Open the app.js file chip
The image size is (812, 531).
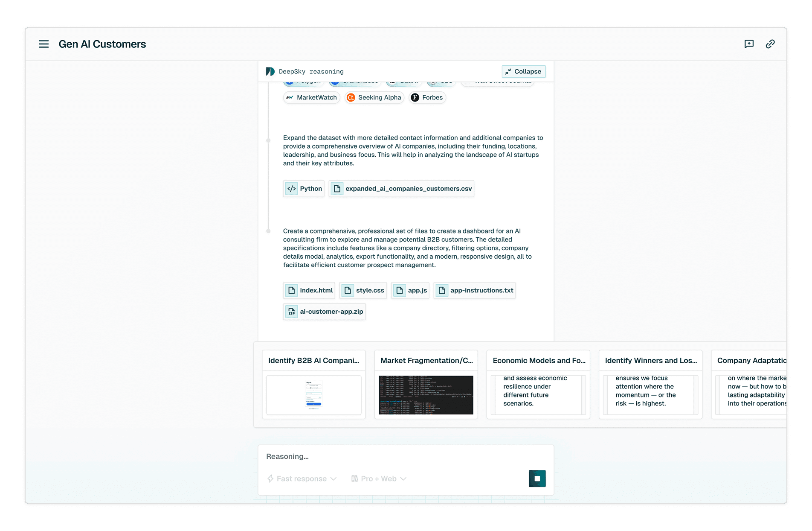410,290
